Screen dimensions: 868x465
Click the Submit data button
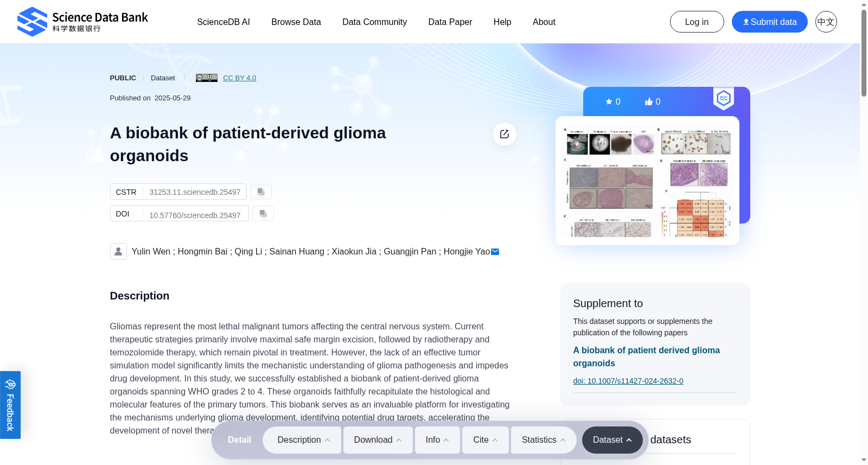[770, 22]
